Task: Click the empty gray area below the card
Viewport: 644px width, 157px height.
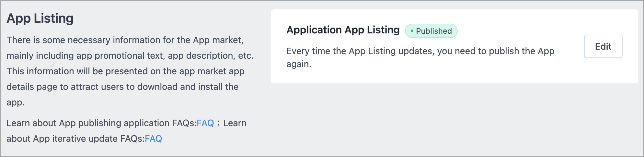Action: (454, 120)
